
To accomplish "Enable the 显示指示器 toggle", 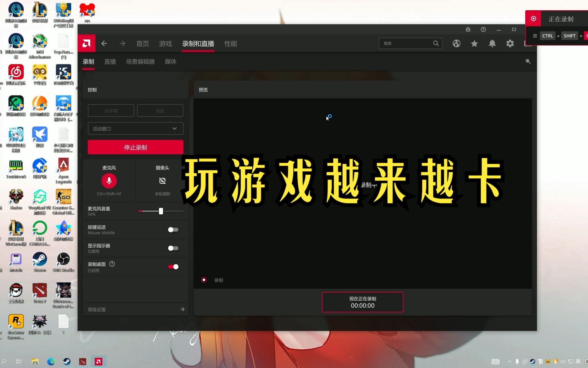I will tap(173, 248).
